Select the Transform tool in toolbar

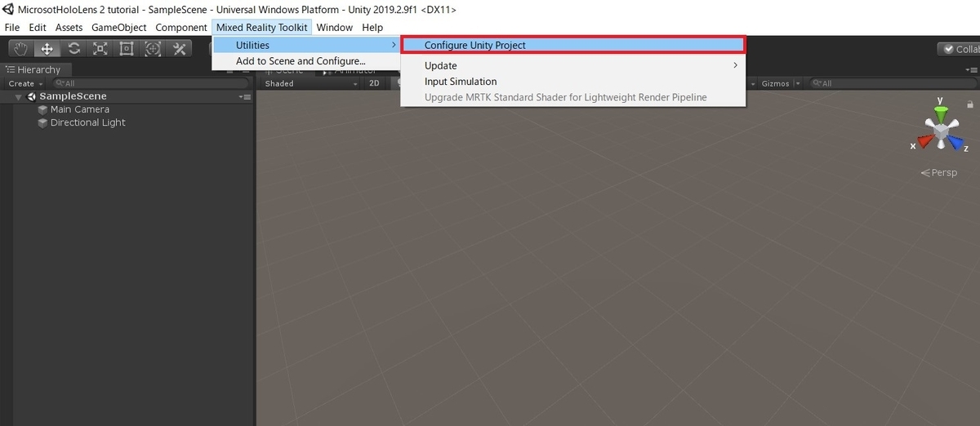pos(153,48)
